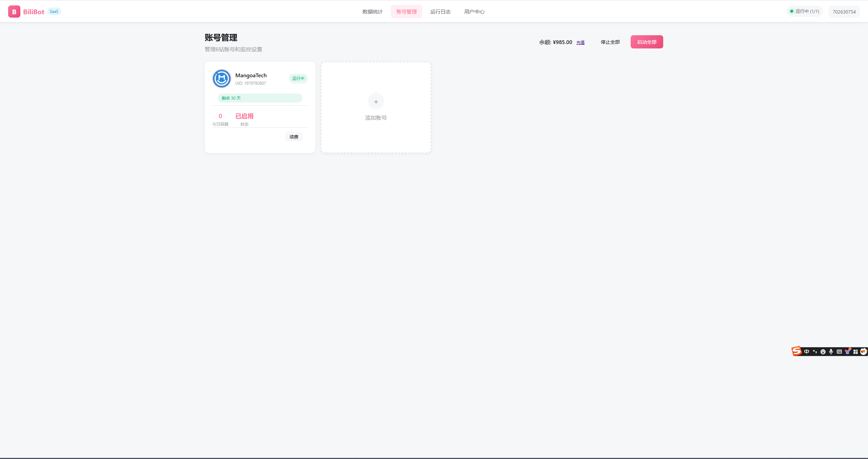Viewport: 868px width, 459px height.
Task: Open the Sogou soft keyboard icon
Action: [839, 351]
